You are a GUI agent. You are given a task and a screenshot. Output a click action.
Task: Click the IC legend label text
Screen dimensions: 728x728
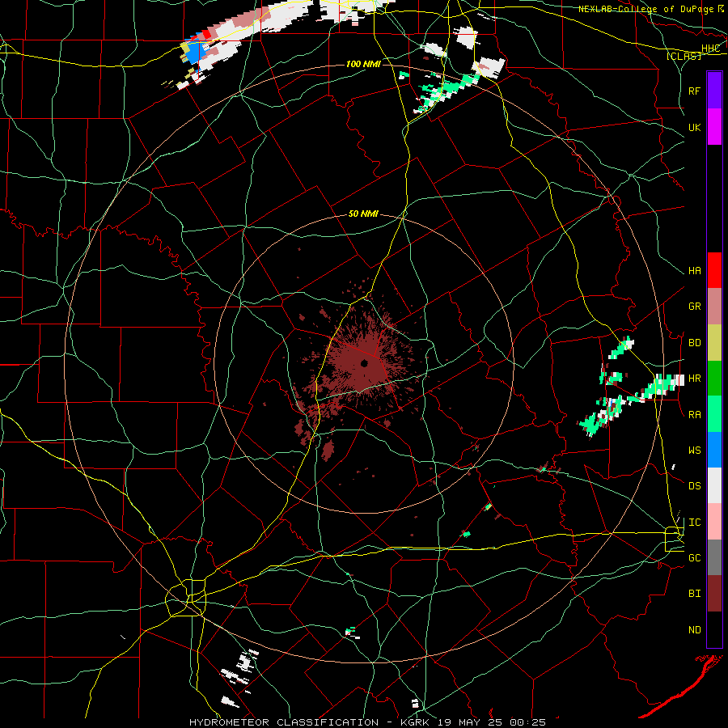pyautogui.click(x=695, y=523)
